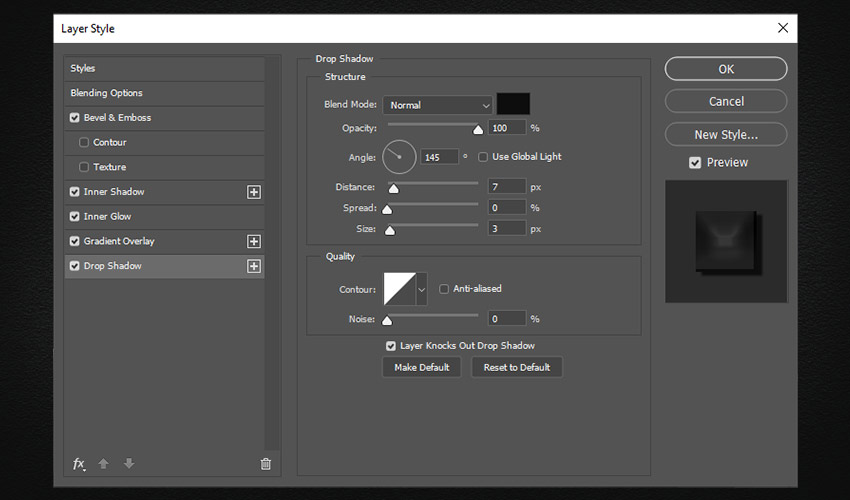Click the Angle dial control

click(x=398, y=156)
